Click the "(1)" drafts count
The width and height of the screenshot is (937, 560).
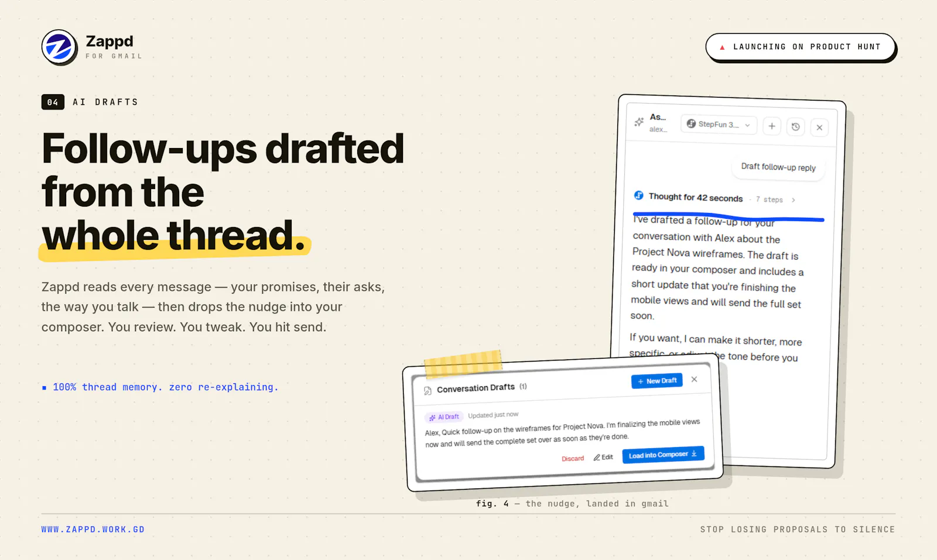(523, 386)
